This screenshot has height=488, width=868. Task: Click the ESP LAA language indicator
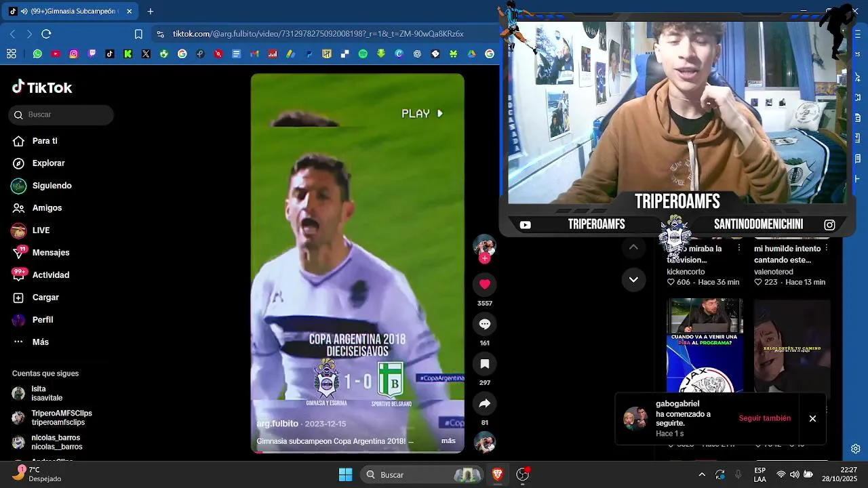click(x=759, y=474)
